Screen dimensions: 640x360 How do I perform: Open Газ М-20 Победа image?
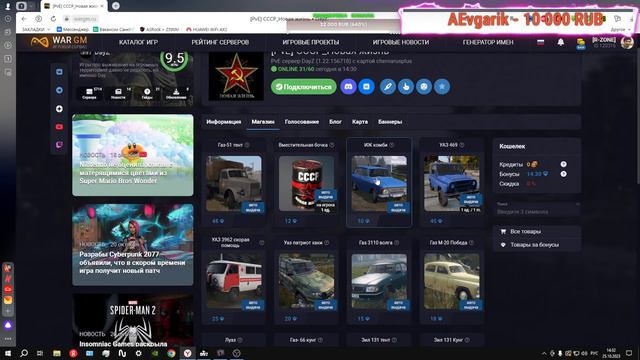452,281
